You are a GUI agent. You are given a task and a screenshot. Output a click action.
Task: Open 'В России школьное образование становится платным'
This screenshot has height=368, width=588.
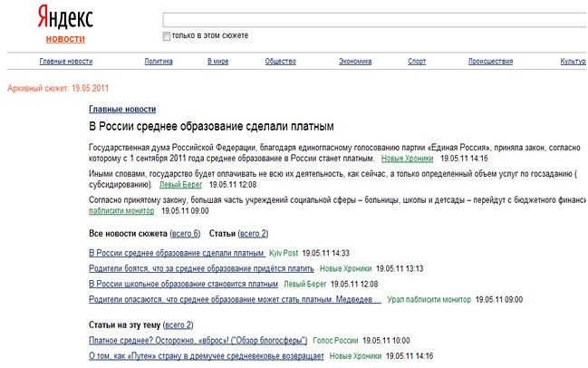click(x=183, y=284)
